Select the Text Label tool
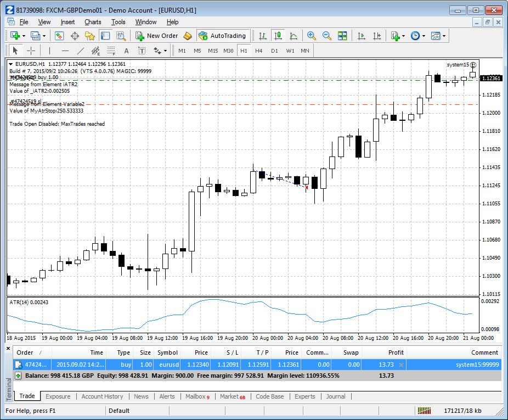Viewport: 508px width, 420px height. [x=142, y=51]
